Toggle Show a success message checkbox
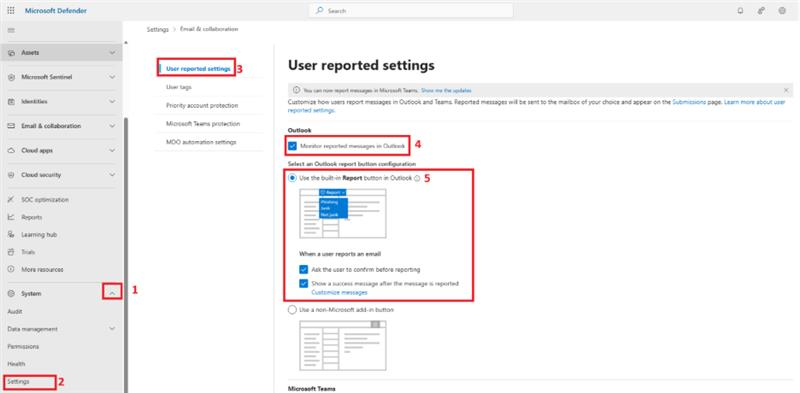This screenshot has width=800, height=393. coord(304,283)
